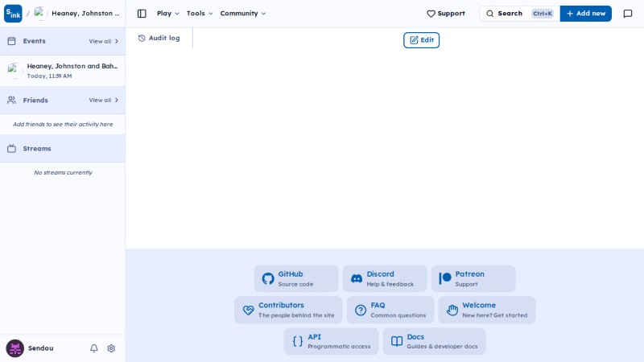Open Welcome Get started link

(487, 310)
